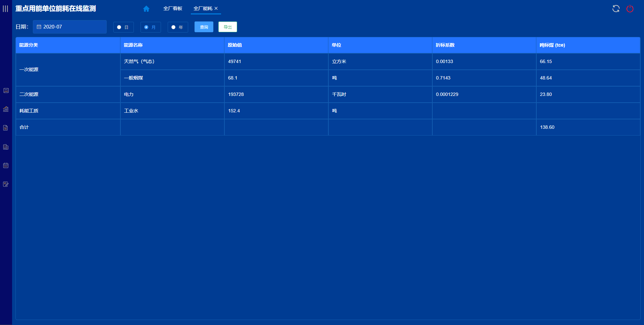This screenshot has width=644, height=325.
Task: Select the 全厂能耗 tab
Action: click(x=203, y=8)
